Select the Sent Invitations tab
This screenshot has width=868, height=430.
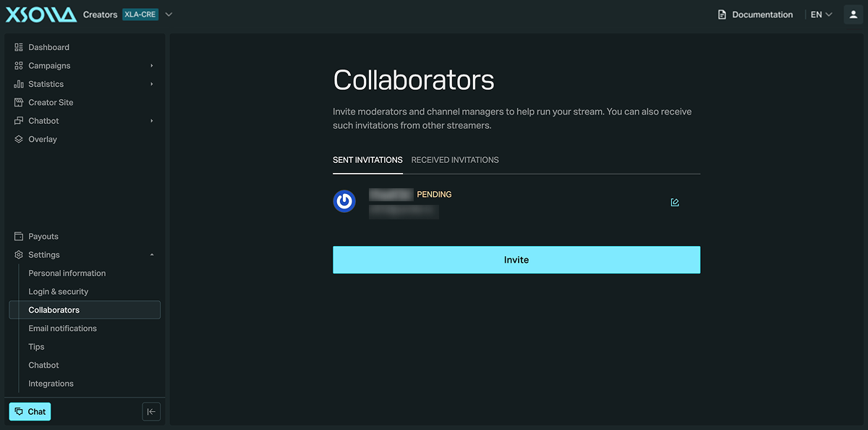point(367,160)
